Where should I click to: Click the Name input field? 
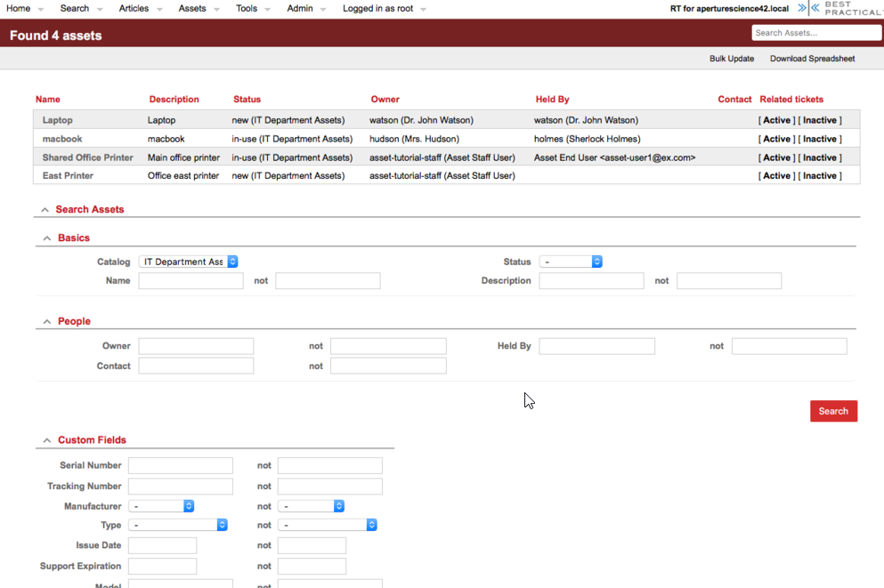pyautogui.click(x=191, y=280)
